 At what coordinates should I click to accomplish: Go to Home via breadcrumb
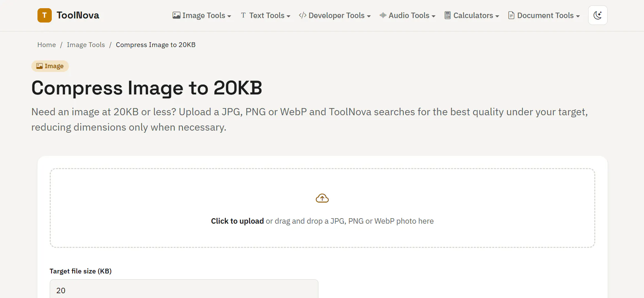(x=47, y=45)
